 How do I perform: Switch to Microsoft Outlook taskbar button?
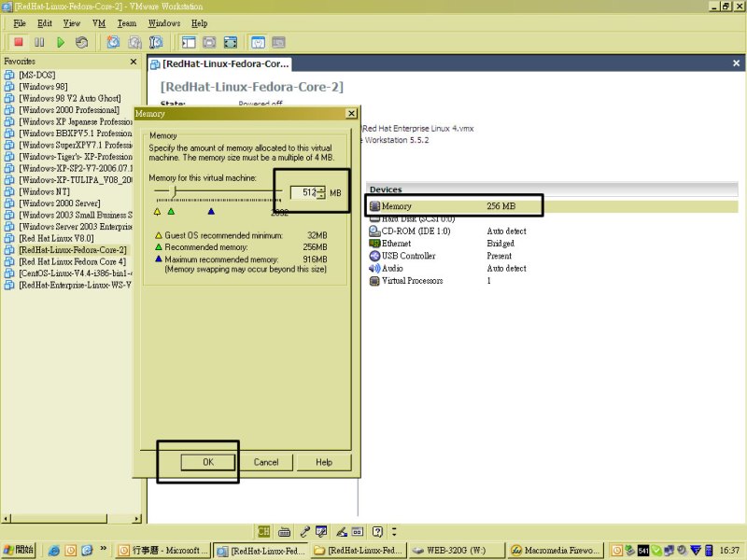pyautogui.click(x=162, y=551)
